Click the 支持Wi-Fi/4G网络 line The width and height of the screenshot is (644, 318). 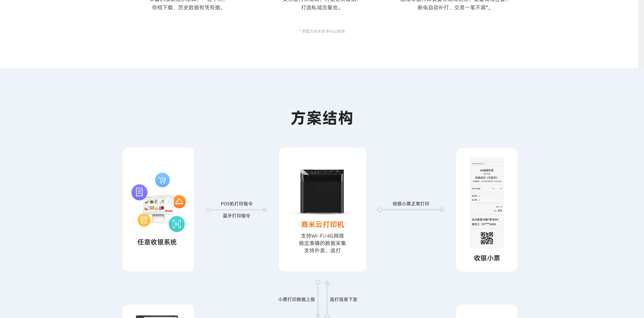[x=323, y=236]
